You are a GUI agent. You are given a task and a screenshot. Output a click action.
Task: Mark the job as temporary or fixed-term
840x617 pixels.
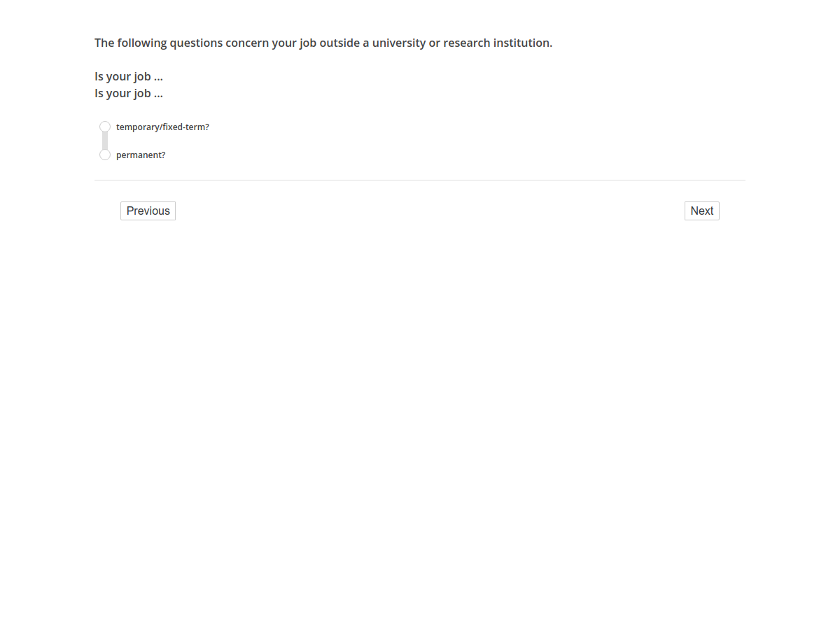pyautogui.click(x=105, y=127)
